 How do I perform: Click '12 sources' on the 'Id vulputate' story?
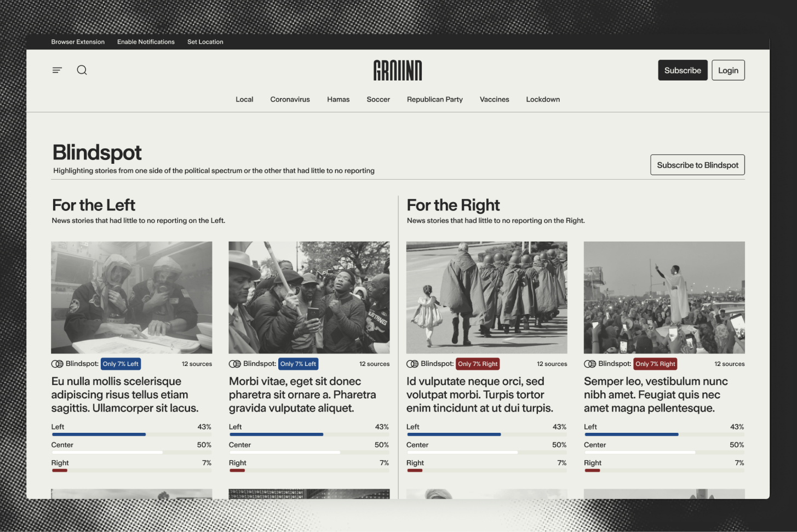(x=552, y=364)
